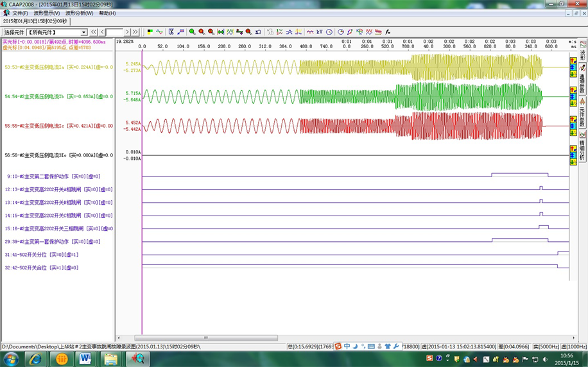Viewport: 588px width, 367px height.
Task: Open the 波形显示(V) menu
Action: [x=47, y=13]
